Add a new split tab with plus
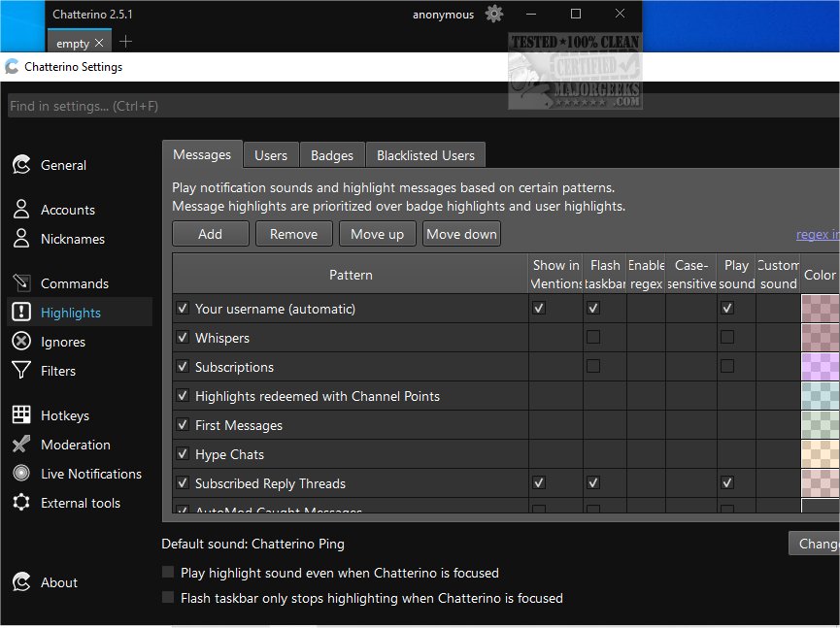 125,42
